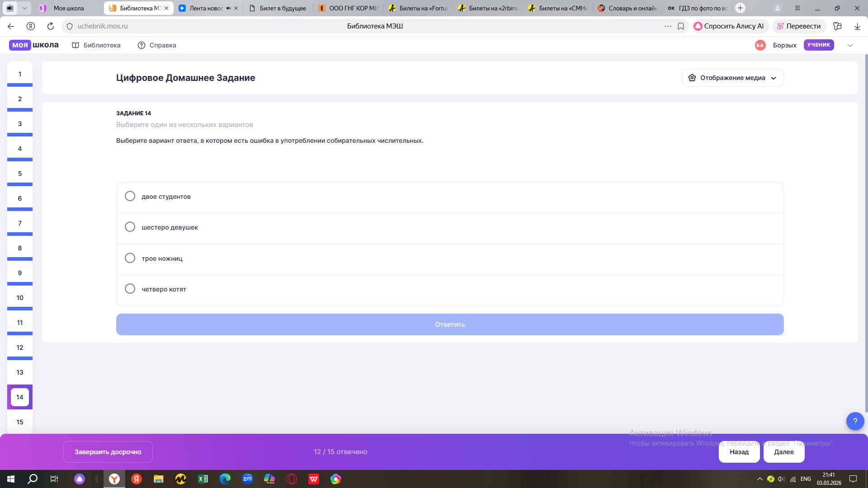
Task: Show hidden system tray icons
Action: point(759,479)
